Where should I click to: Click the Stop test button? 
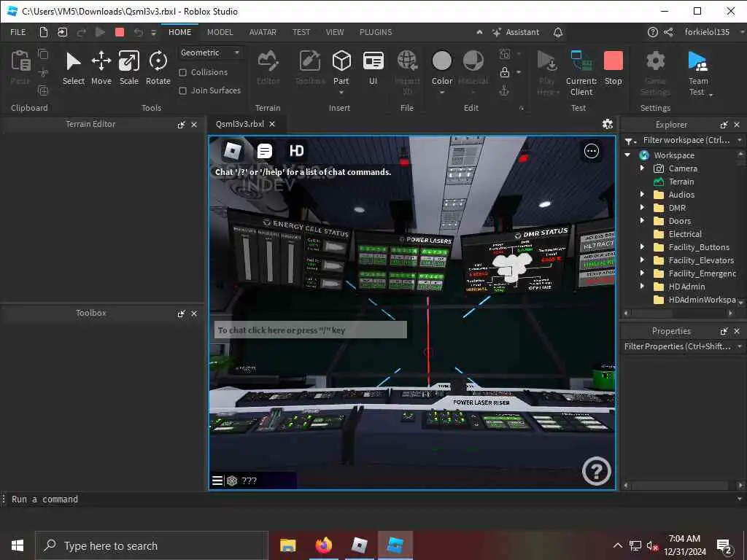(x=613, y=69)
